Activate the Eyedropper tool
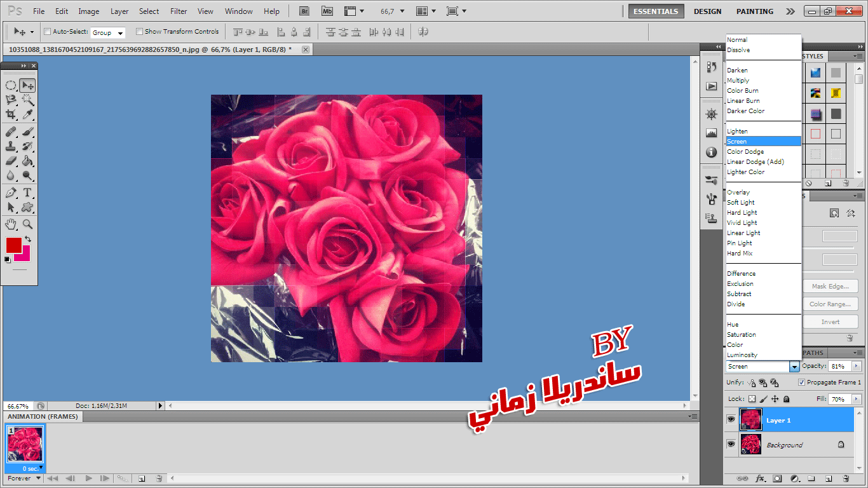This screenshot has width=868, height=488. coord(27,114)
